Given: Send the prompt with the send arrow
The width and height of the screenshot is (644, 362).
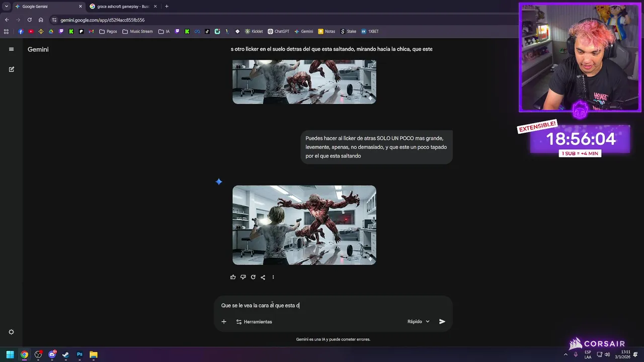Looking at the screenshot, I should (442, 322).
